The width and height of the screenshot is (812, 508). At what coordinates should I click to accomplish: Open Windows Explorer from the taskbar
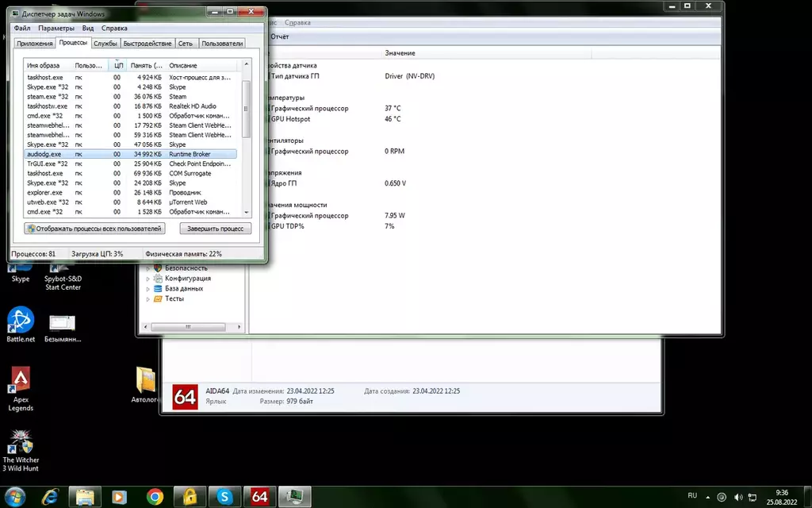point(85,497)
